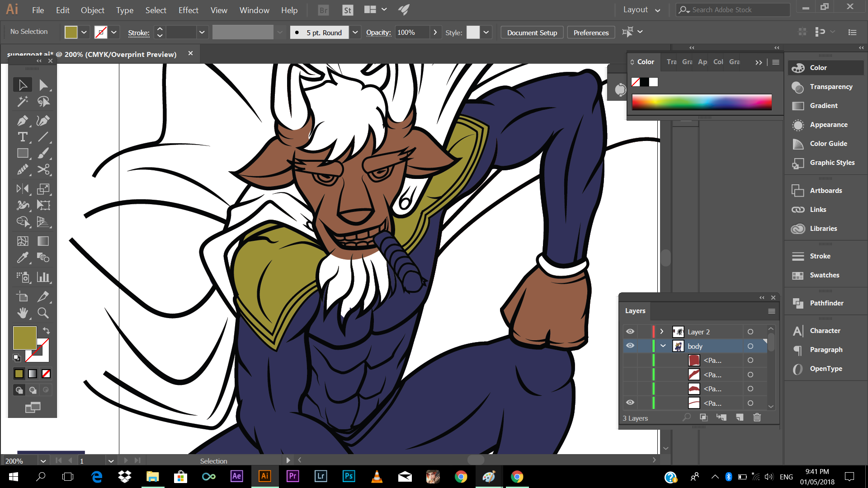Activate the Zoom tool
This screenshot has width=868, height=488.
pos(43,313)
